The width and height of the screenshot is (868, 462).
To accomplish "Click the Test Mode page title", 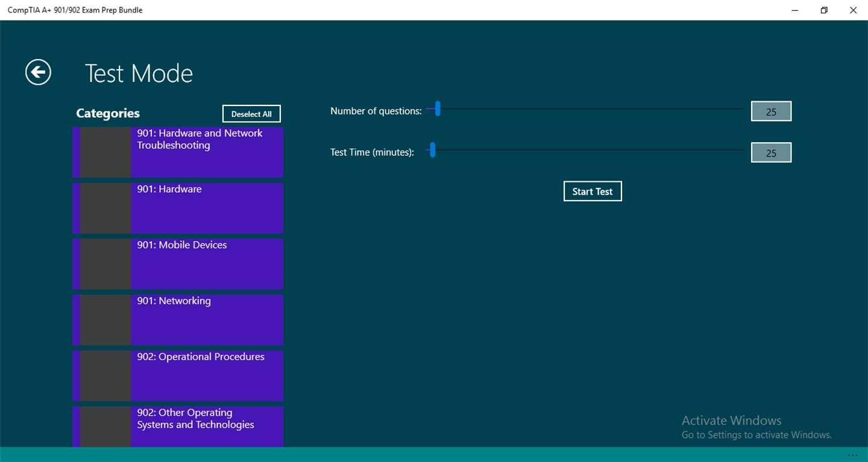I will [139, 73].
